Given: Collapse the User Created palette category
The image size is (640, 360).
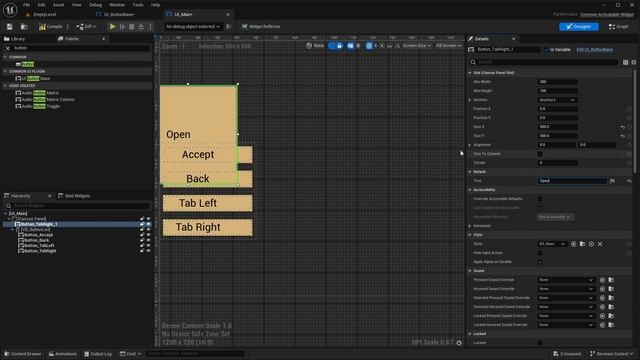Looking at the screenshot, I should (x=5, y=86).
